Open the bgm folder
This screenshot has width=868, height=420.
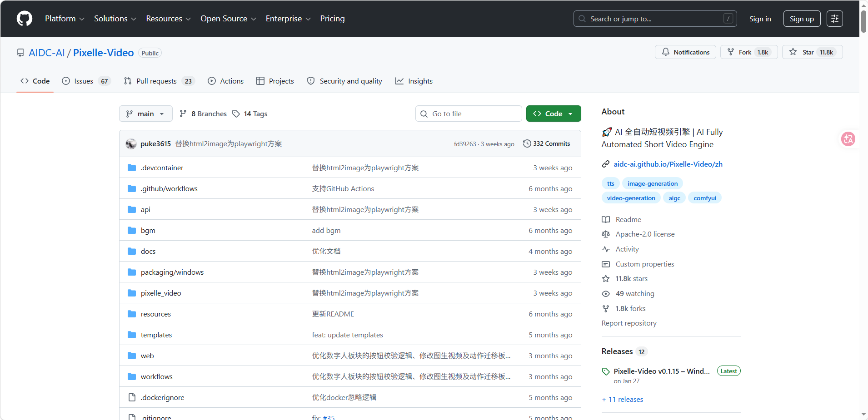tap(148, 230)
